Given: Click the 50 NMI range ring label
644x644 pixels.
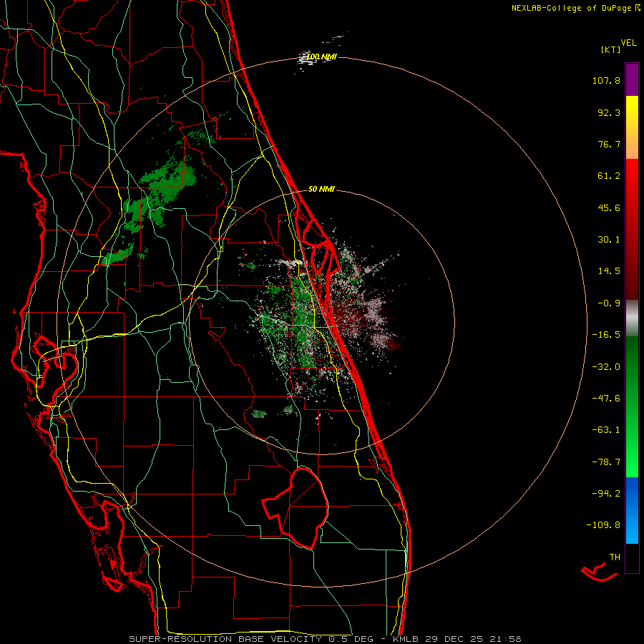Looking at the screenshot, I should [x=321, y=189].
